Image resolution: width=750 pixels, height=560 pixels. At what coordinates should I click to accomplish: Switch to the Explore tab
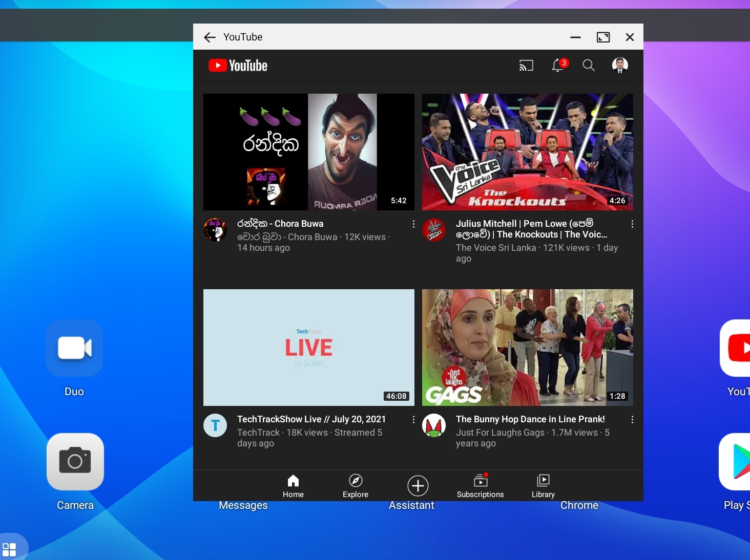(356, 486)
